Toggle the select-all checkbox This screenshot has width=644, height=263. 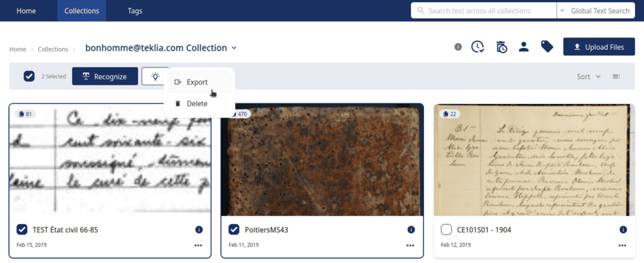tap(28, 76)
